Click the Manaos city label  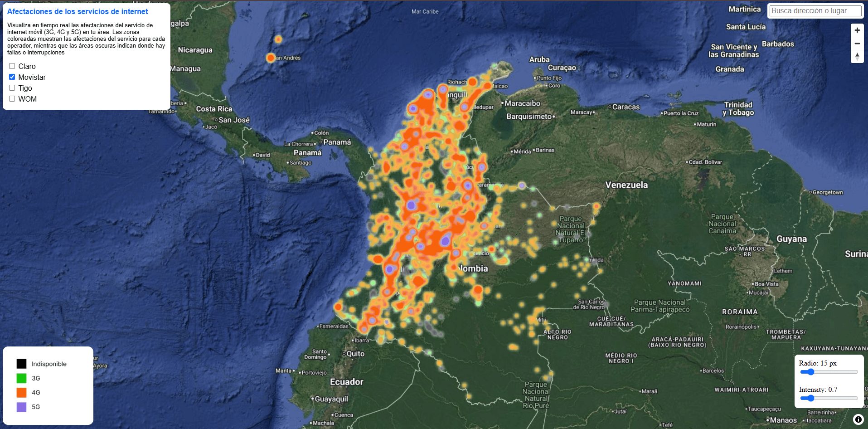point(783,420)
